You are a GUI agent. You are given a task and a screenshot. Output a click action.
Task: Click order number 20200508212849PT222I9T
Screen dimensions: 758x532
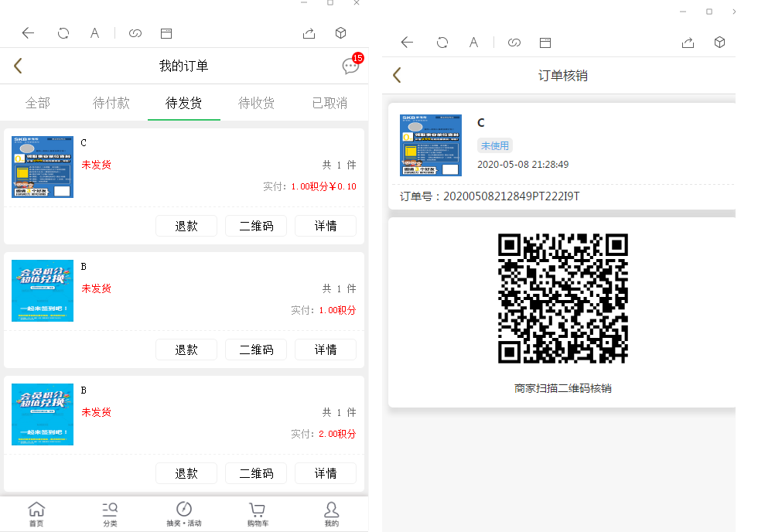pos(511,196)
